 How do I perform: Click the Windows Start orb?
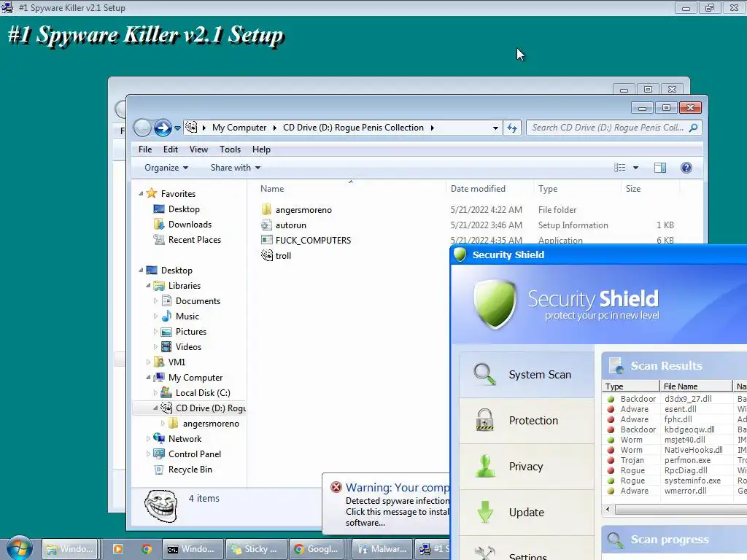click(18, 548)
